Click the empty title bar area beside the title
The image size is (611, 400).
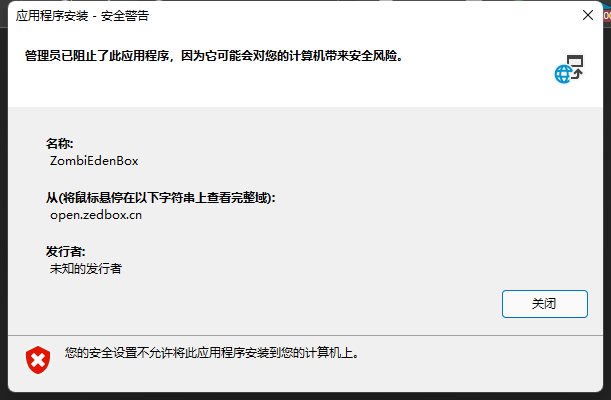click(x=362, y=16)
